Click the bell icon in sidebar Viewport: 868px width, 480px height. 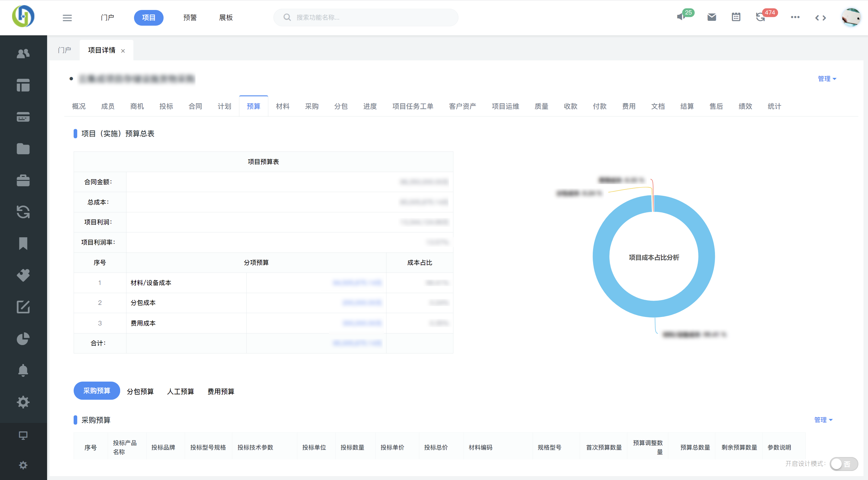pos(23,370)
